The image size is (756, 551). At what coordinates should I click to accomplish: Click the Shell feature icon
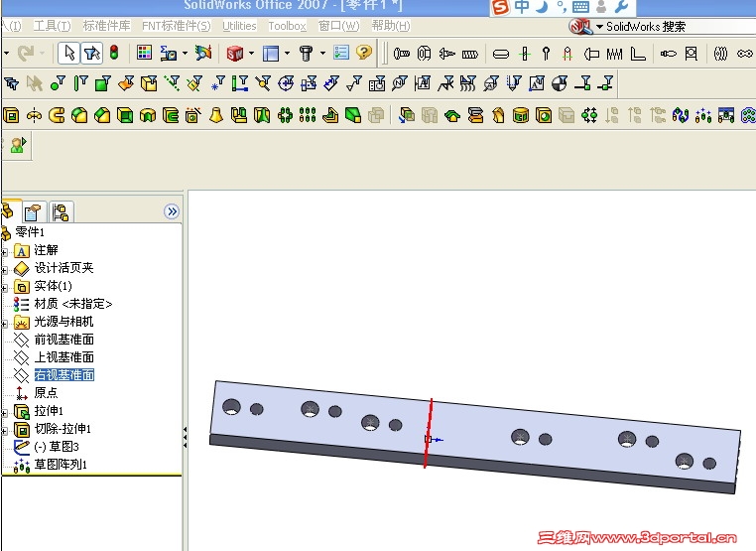[x=125, y=115]
